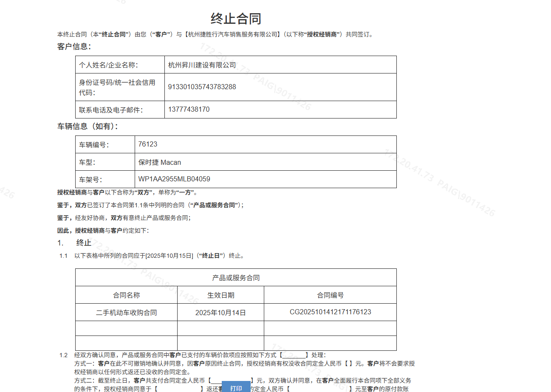Click the blank after 应按照如下方式
The width and height of the screenshot is (551, 392).
click(294, 355)
